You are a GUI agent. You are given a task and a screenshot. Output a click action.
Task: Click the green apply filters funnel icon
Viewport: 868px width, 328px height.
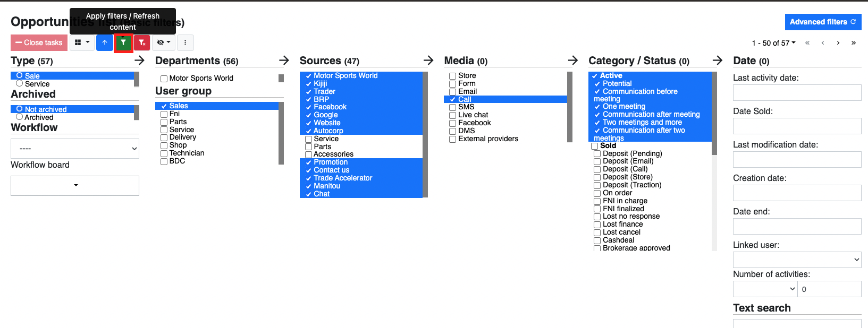pyautogui.click(x=123, y=42)
